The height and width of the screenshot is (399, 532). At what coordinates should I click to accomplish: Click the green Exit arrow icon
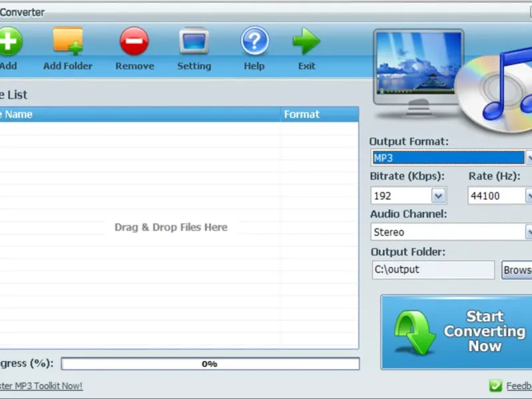pyautogui.click(x=307, y=41)
